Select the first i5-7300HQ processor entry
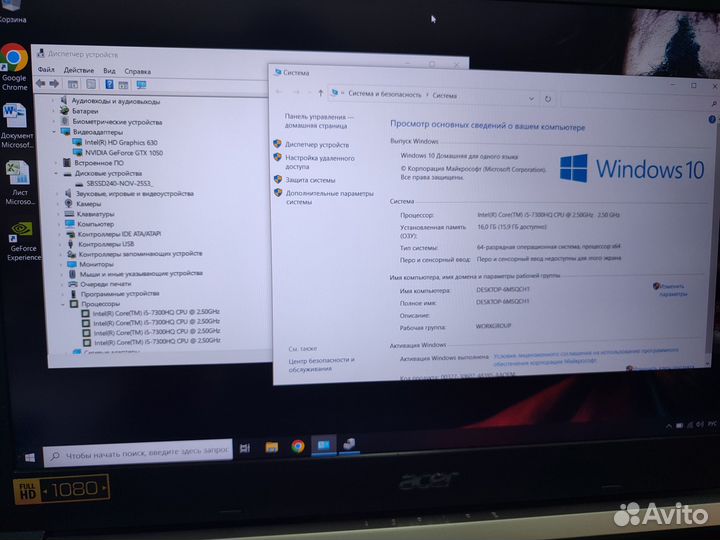The width and height of the screenshot is (720, 540). pos(156,313)
